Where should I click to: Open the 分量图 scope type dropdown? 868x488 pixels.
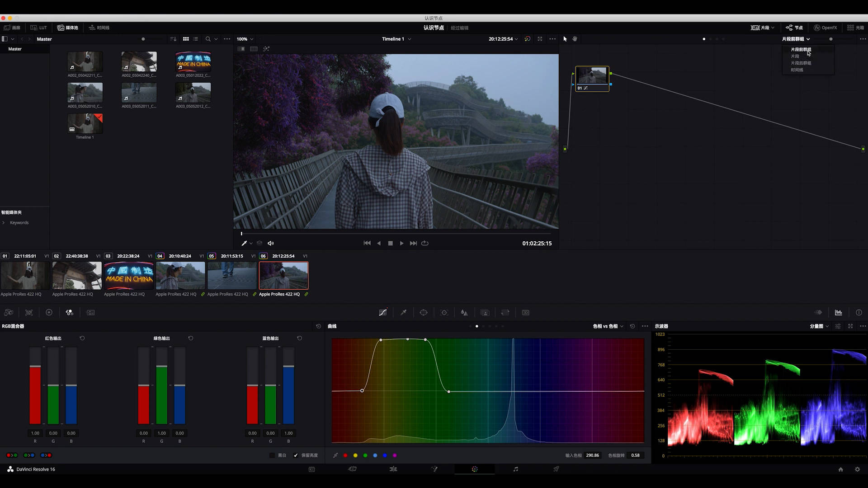point(819,326)
